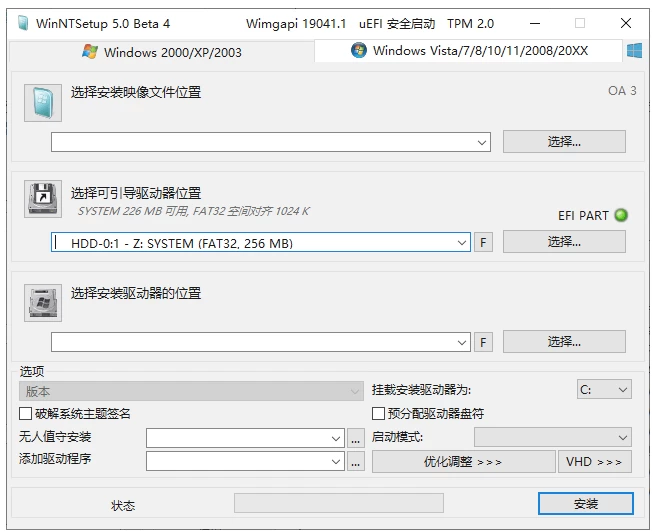This screenshot has height=531, width=653.
Task: Open the 启动模式 dropdown
Action: click(553, 437)
